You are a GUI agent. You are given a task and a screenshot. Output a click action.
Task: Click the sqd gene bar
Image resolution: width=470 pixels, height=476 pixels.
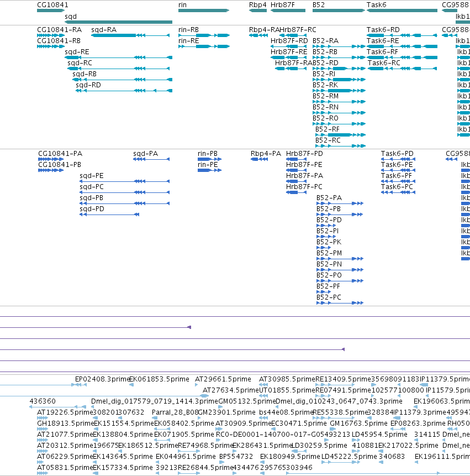[x=119, y=22]
